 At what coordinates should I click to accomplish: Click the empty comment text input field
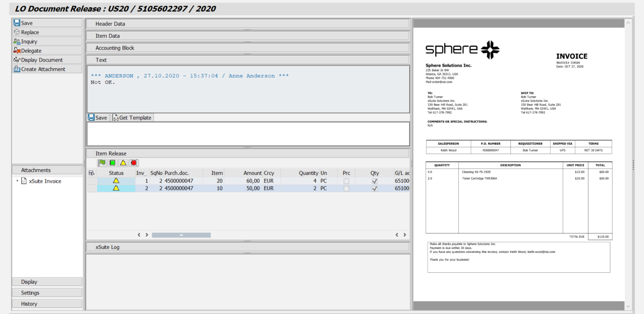coord(248,134)
